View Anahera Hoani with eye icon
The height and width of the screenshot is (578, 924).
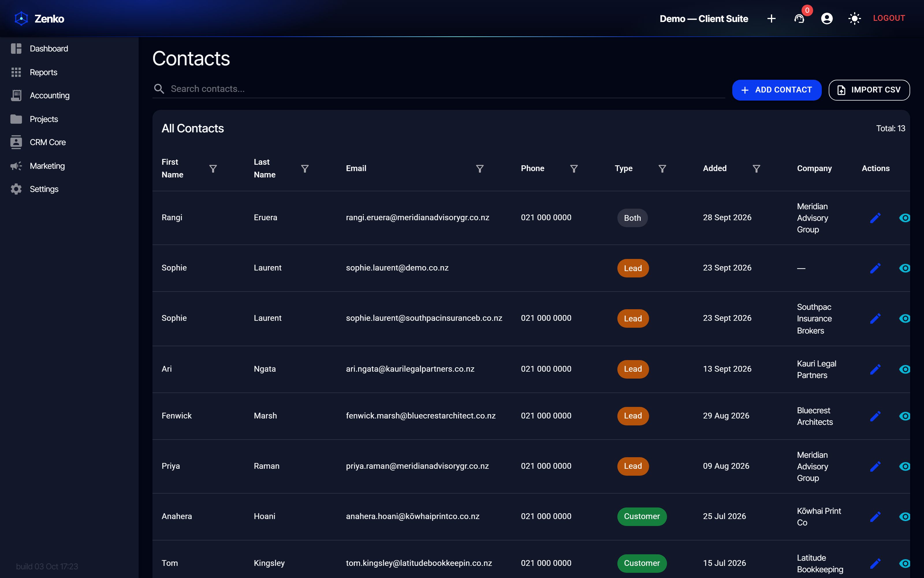tap(905, 516)
